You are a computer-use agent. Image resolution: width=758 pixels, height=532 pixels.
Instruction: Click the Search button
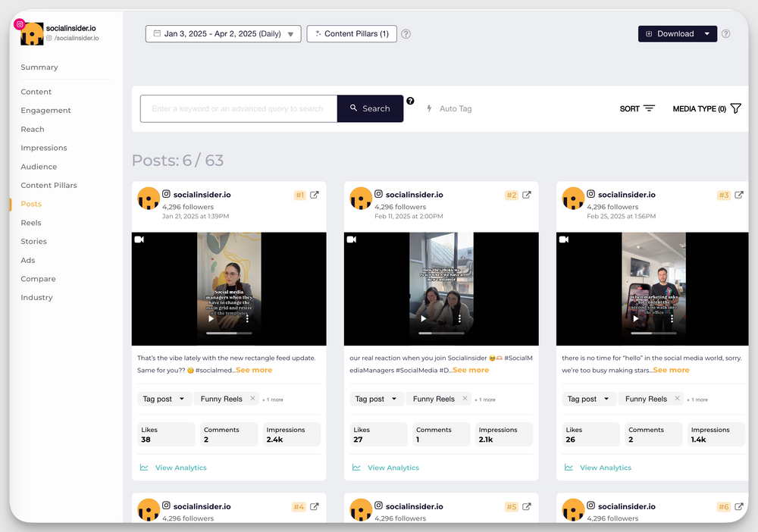(370, 108)
